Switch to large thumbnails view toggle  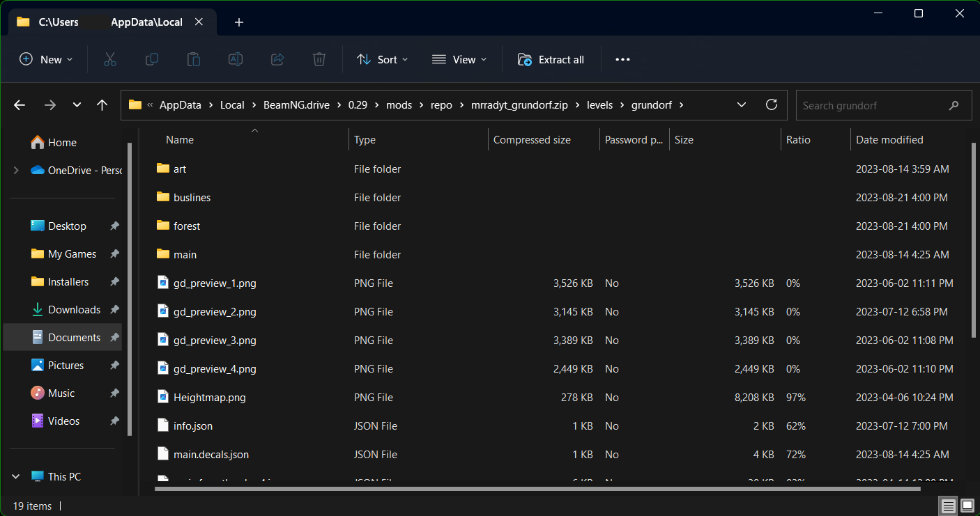point(967,506)
